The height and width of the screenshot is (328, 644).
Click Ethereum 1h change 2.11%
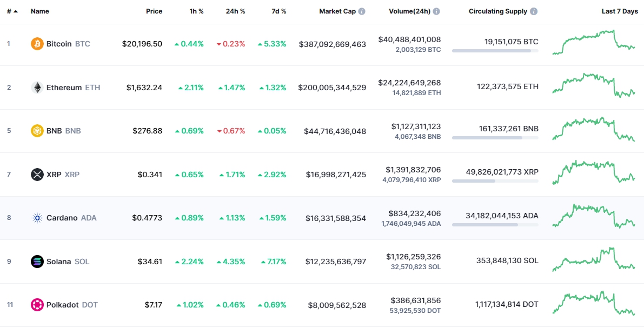(191, 88)
